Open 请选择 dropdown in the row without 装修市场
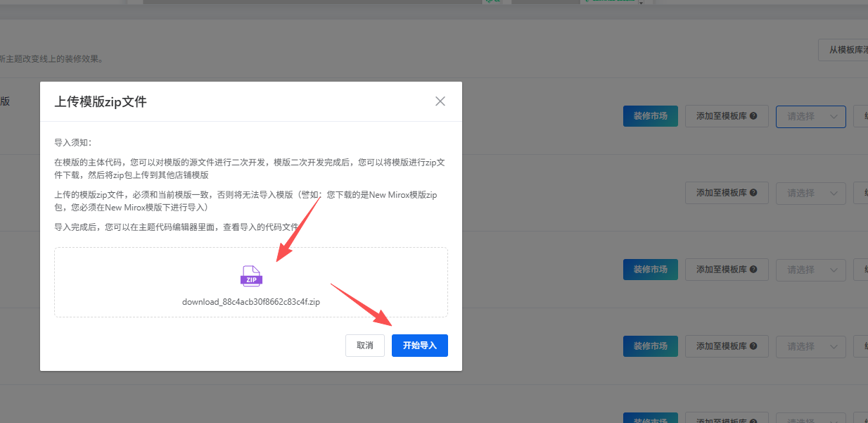The width and height of the screenshot is (868, 423). pyautogui.click(x=811, y=193)
